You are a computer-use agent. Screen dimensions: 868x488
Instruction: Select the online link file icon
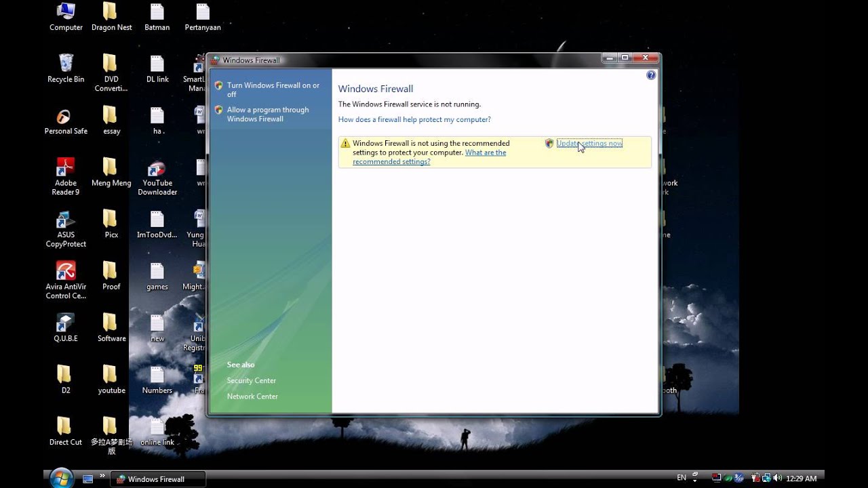pos(157,432)
